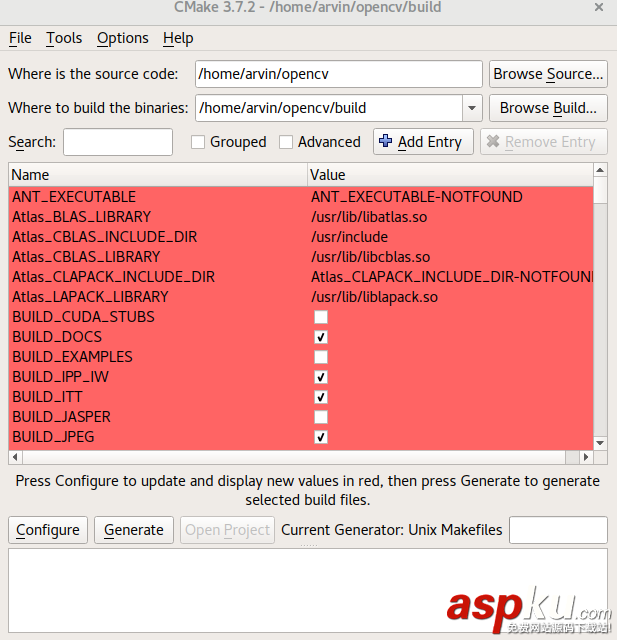
Task: Select the BUILD_EXAMPLES name cell
Action: [158, 357]
